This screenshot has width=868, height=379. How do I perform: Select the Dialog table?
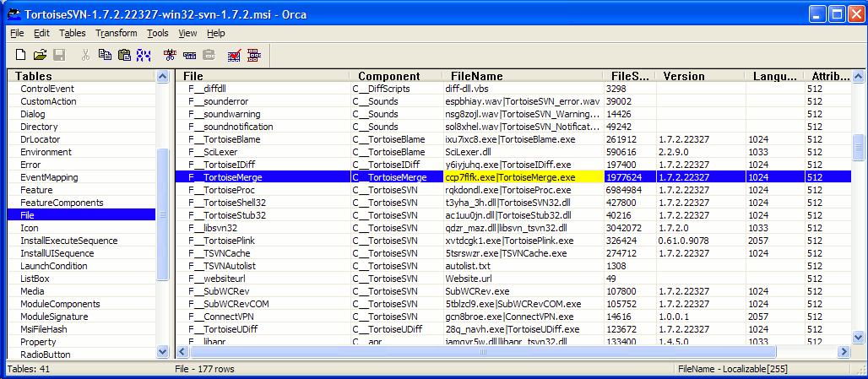click(81, 114)
